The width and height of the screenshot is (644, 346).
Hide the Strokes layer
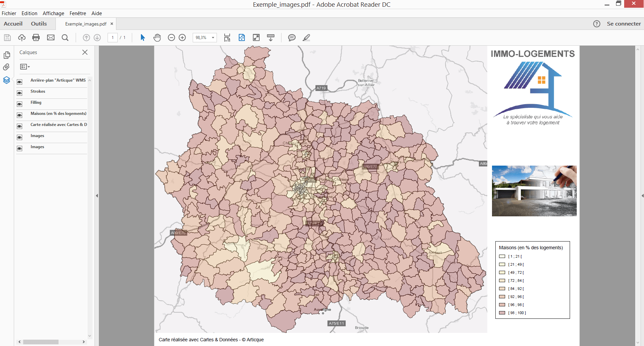pos(20,93)
